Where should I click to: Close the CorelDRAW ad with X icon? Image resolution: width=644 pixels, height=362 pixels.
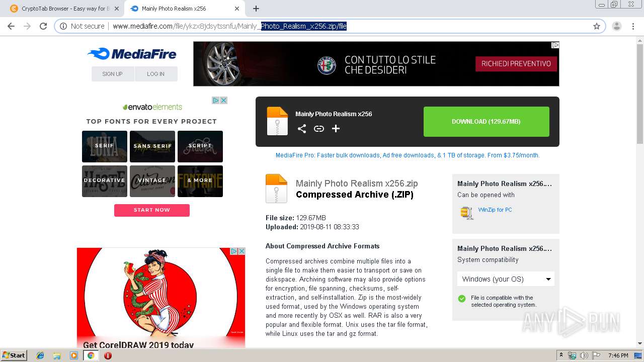(x=242, y=251)
